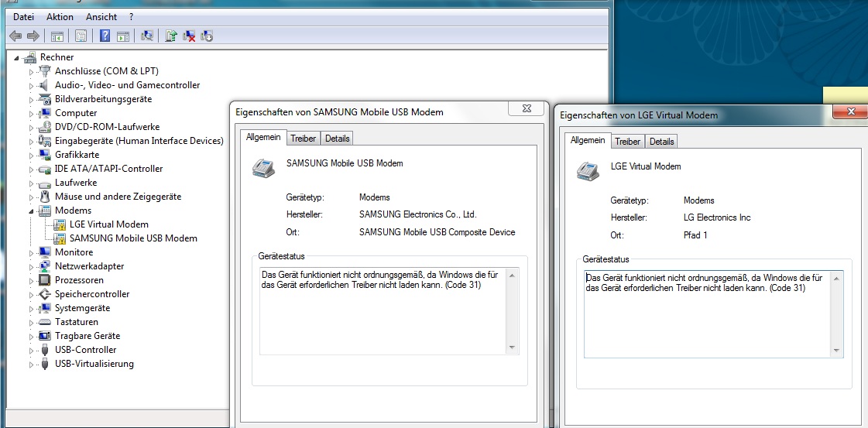Open the ? help menu
This screenshot has width=868, height=428.
(x=131, y=17)
